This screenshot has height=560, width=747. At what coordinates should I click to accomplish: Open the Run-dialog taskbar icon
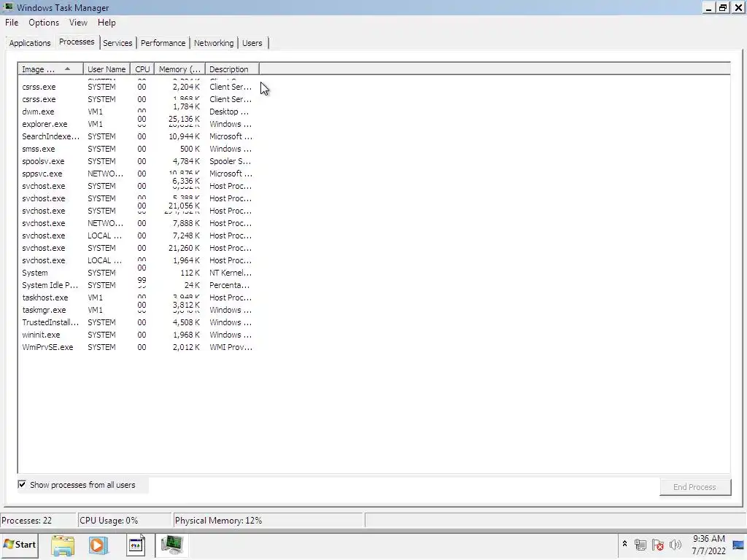135,545
